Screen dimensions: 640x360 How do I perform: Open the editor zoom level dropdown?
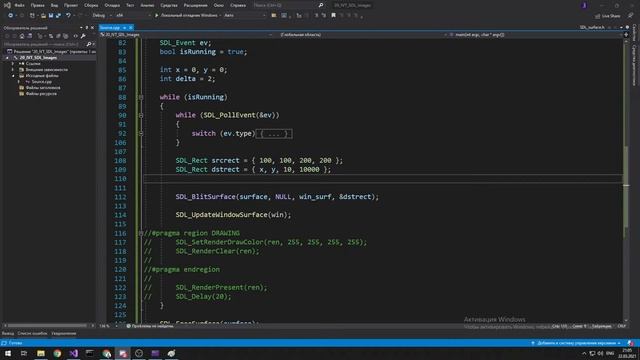tap(107, 326)
